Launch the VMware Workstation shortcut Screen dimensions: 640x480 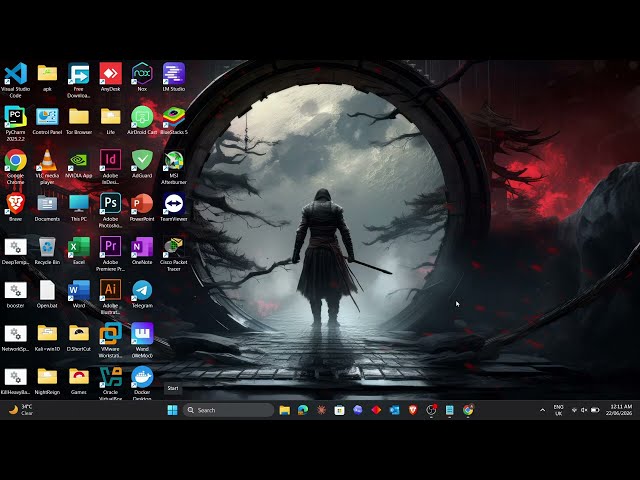[x=110, y=340]
